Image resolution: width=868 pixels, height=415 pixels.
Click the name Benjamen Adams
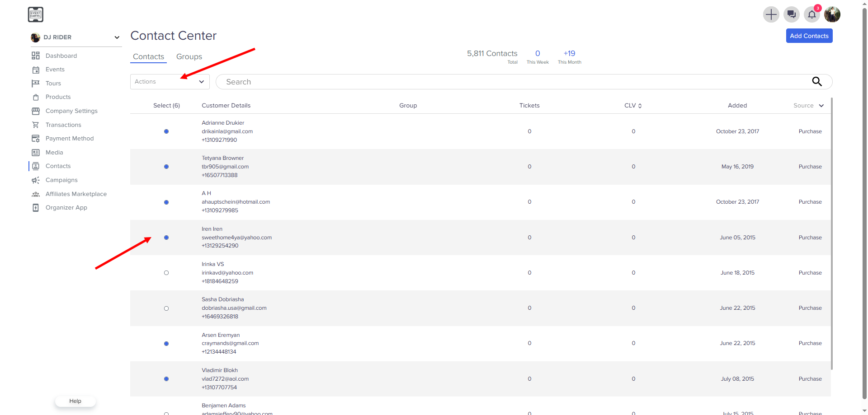pos(224,406)
